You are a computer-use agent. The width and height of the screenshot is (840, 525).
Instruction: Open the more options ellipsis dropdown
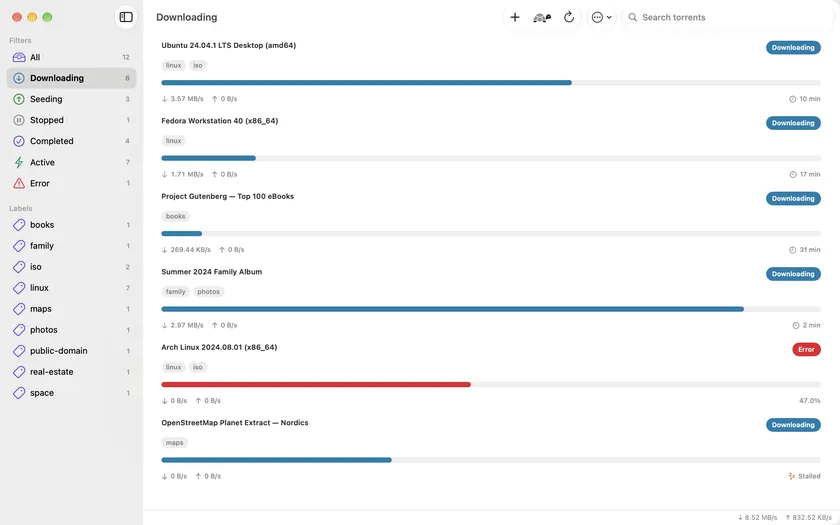pyautogui.click(x=601, y=17)
